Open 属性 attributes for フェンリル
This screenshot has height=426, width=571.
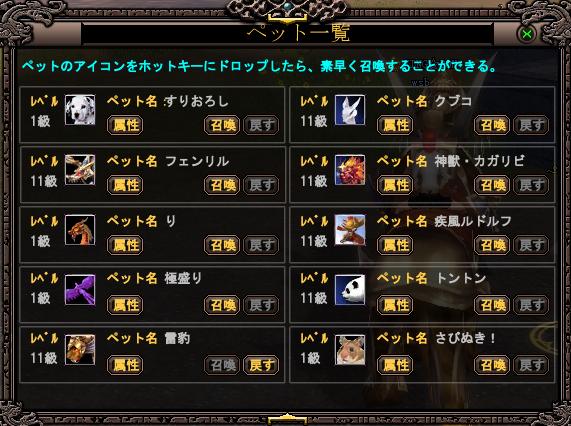125,185
